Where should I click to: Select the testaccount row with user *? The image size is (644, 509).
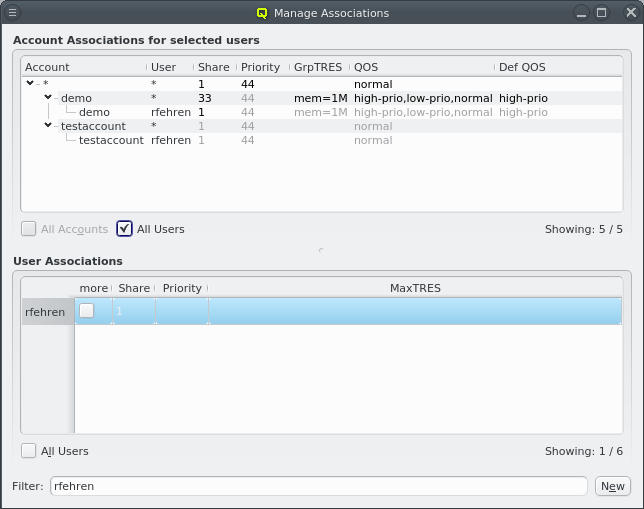(x=322, y=126)
